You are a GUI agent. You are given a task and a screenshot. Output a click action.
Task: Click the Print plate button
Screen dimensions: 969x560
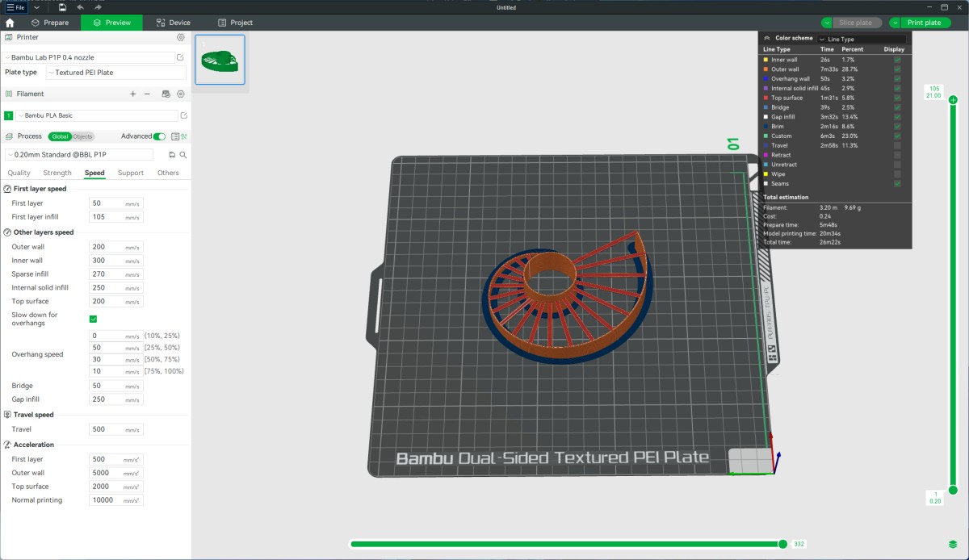pyautogui.click(x=924, y=23)
